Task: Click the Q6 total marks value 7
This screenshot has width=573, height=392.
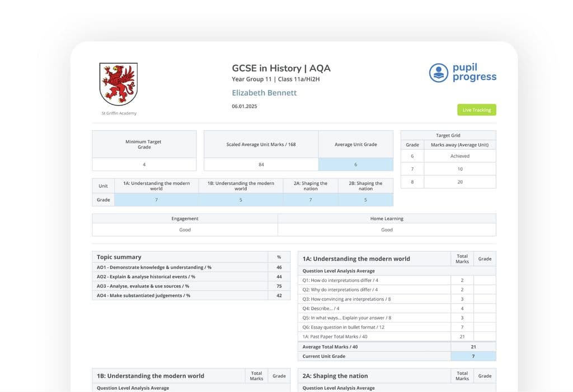Action: pos(462,327)
